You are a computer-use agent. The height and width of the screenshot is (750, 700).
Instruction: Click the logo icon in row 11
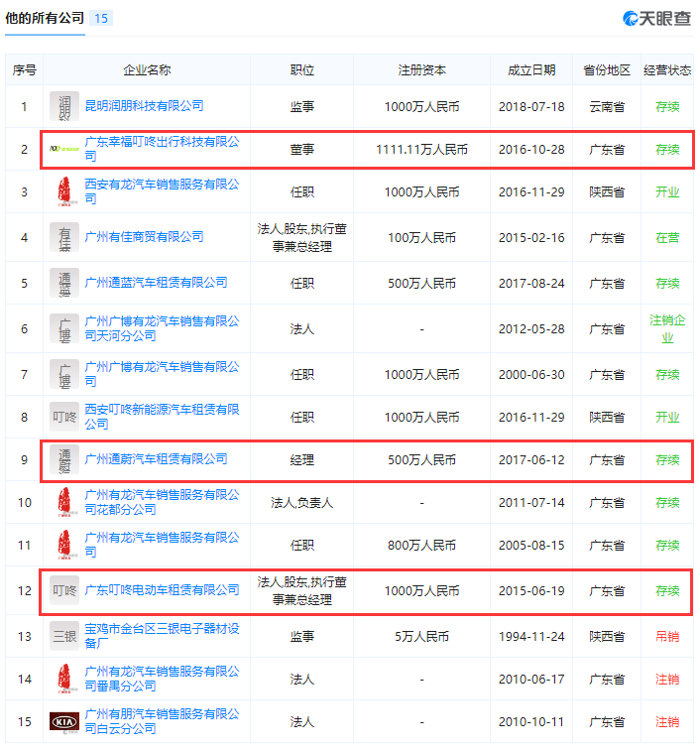click(64, 545)
